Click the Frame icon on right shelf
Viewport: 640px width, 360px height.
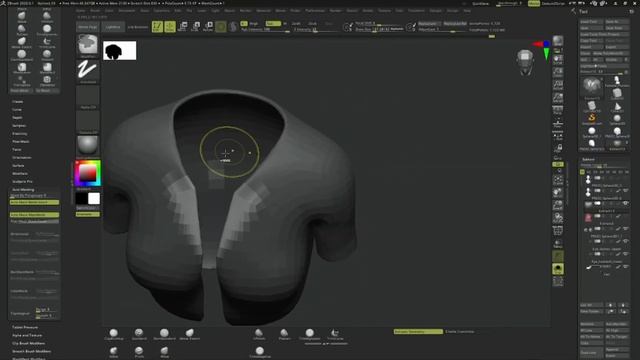[558, 180]
